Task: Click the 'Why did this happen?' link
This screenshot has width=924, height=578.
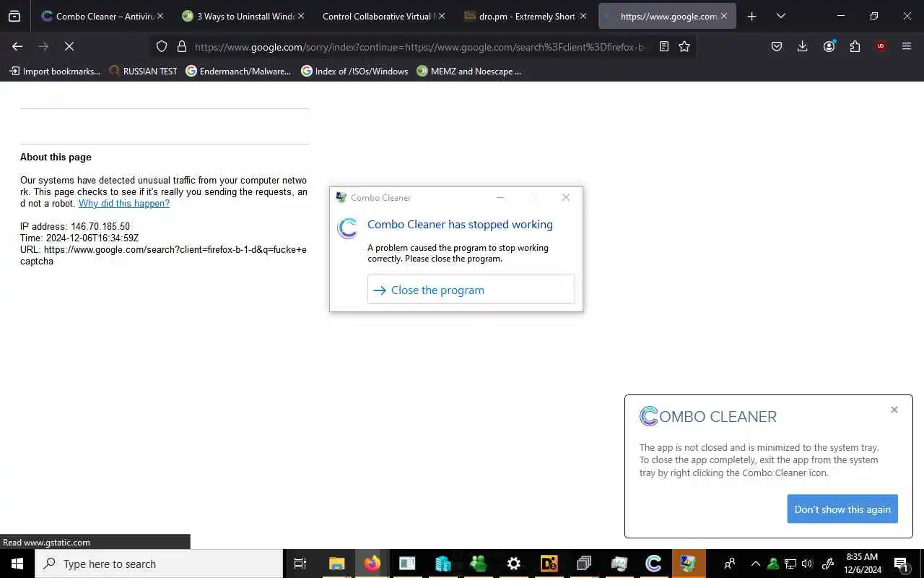Action: coord(124,203)
